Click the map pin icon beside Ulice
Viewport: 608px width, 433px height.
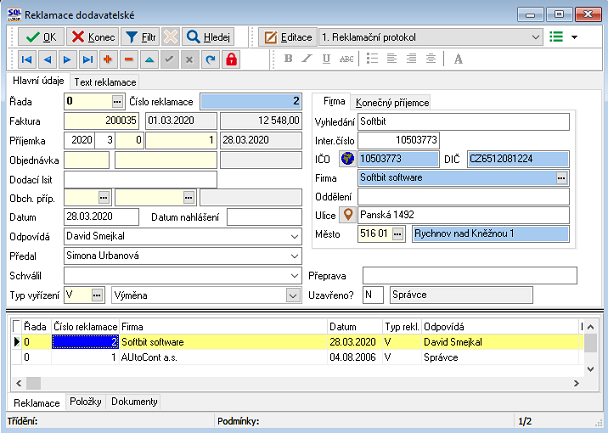348,215
